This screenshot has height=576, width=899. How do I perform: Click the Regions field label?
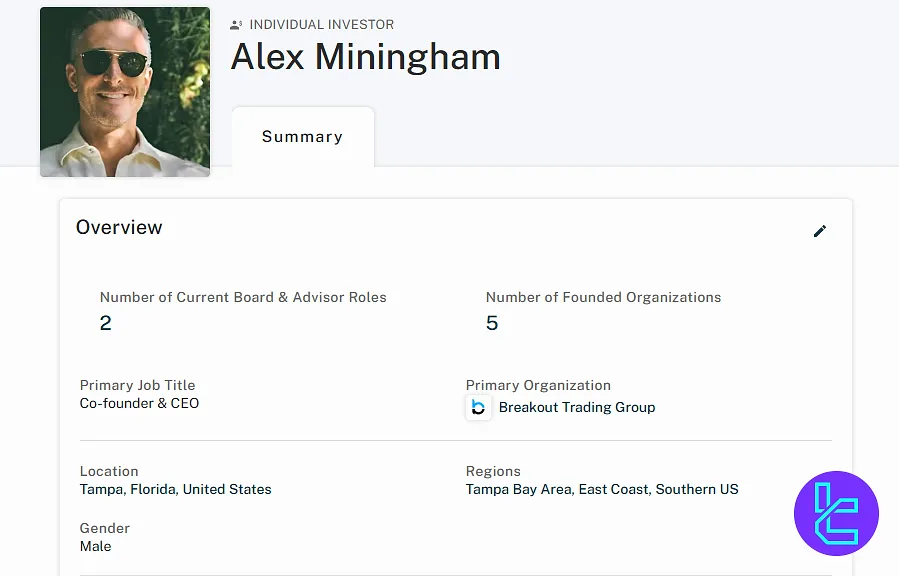pyautogui.click(x=493, y=471)
